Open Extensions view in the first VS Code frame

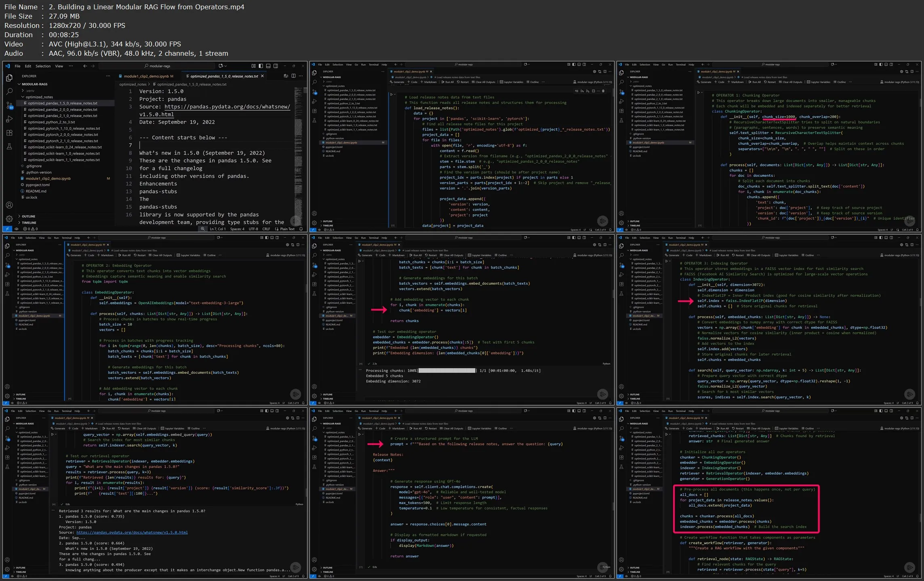[9, 133]
